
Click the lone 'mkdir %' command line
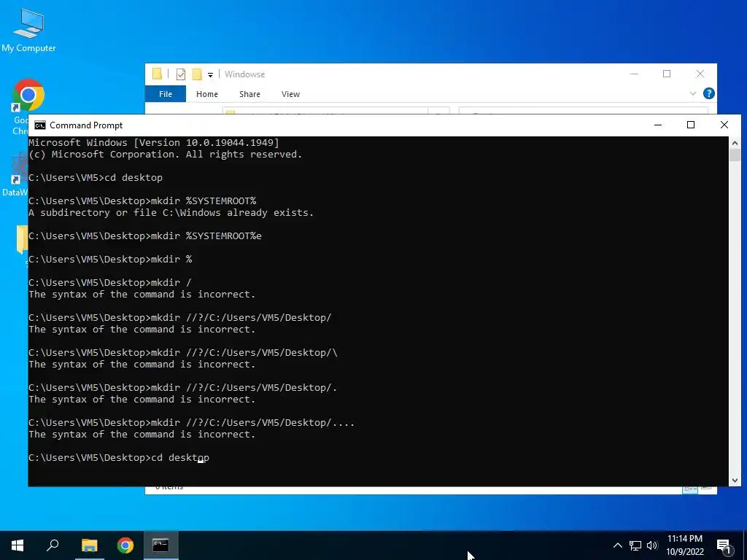[x=171, y=259]
